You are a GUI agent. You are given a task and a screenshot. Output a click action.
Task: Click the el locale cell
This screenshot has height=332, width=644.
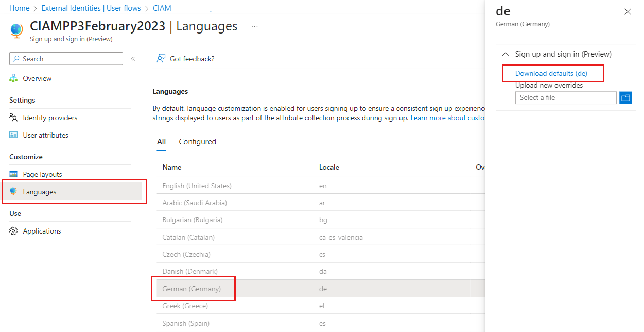pyautogui.click(x=322, y=306)
